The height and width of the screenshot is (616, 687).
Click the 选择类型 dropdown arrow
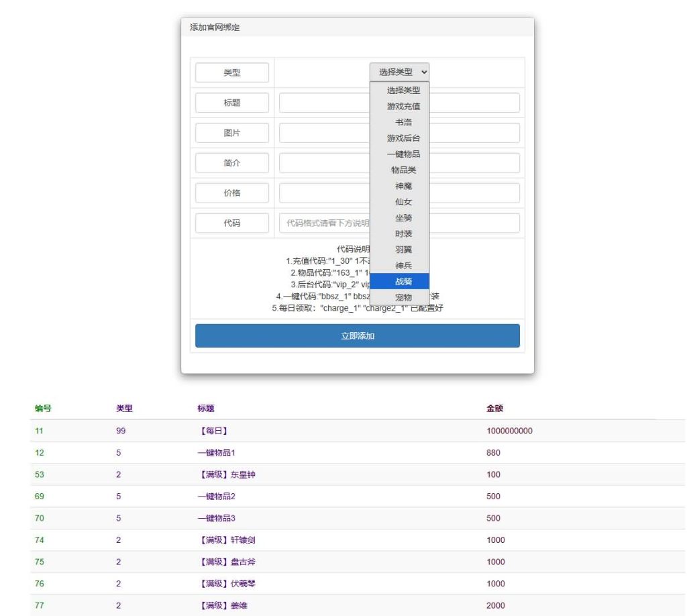pyautogui.click(x=423, y=72)
